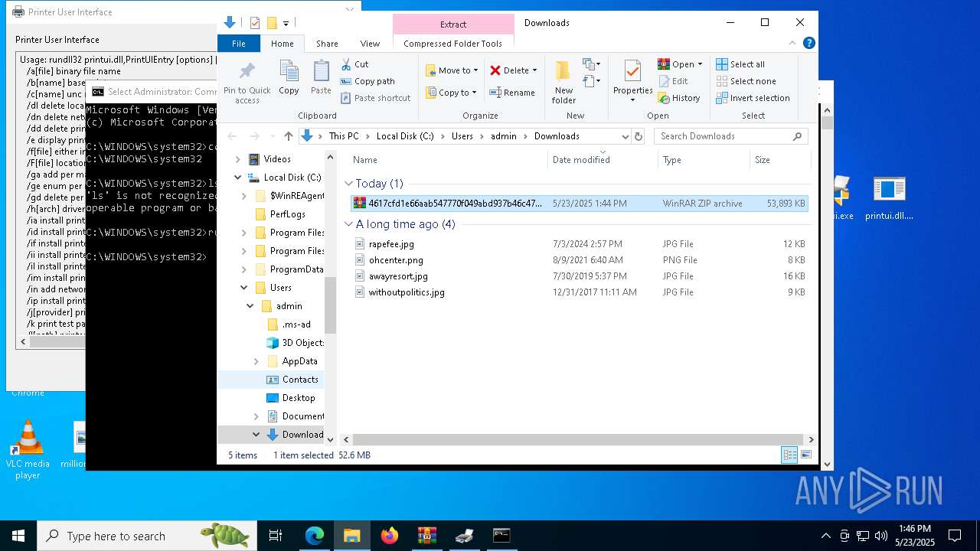The height and width of the screenshot is (551, 980).
Task: Go up one folder level arrow
Action: (289, 136)
